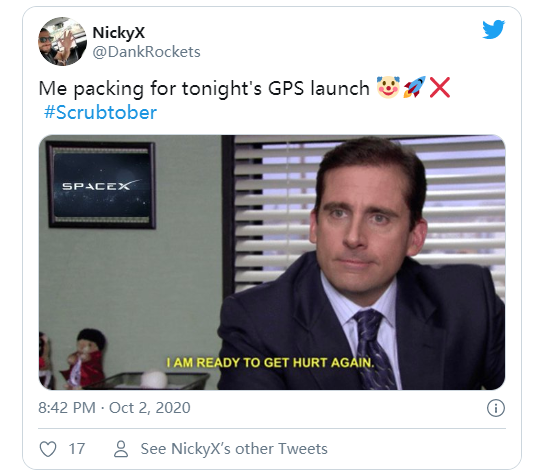This screenshot has height=476, width=544.
Task: Visit the @DankRockets handle link
Action: (146, 52)
